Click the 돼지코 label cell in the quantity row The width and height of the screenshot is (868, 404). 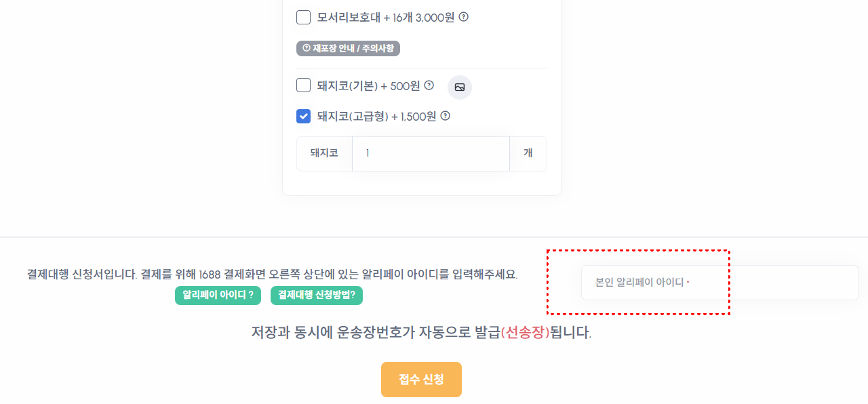pos(323,153)
